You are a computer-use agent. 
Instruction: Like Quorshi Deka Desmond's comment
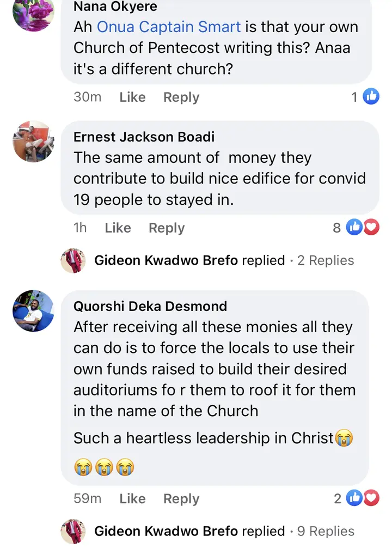click(x=132, y=498)
